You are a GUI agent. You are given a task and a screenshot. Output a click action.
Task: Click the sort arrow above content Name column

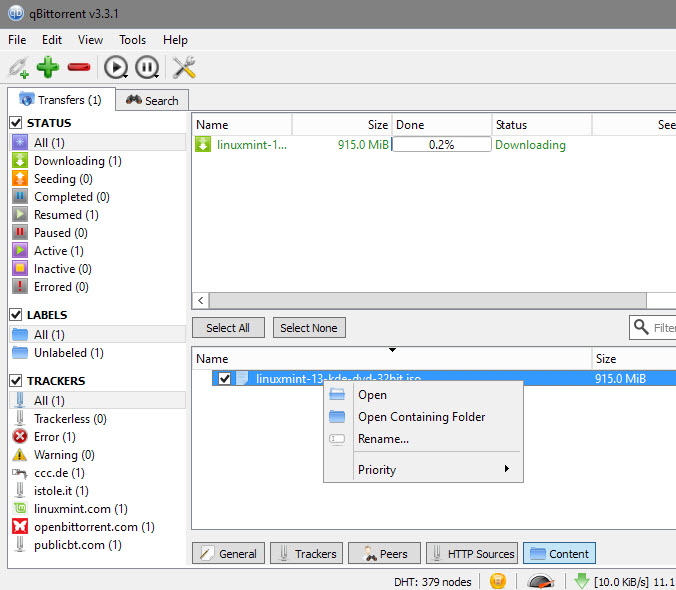click(392, 350)
